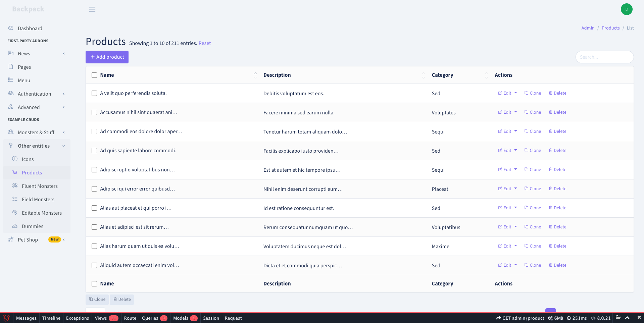Click the Pages file icon
644x323 pixels.
[11, 67]
